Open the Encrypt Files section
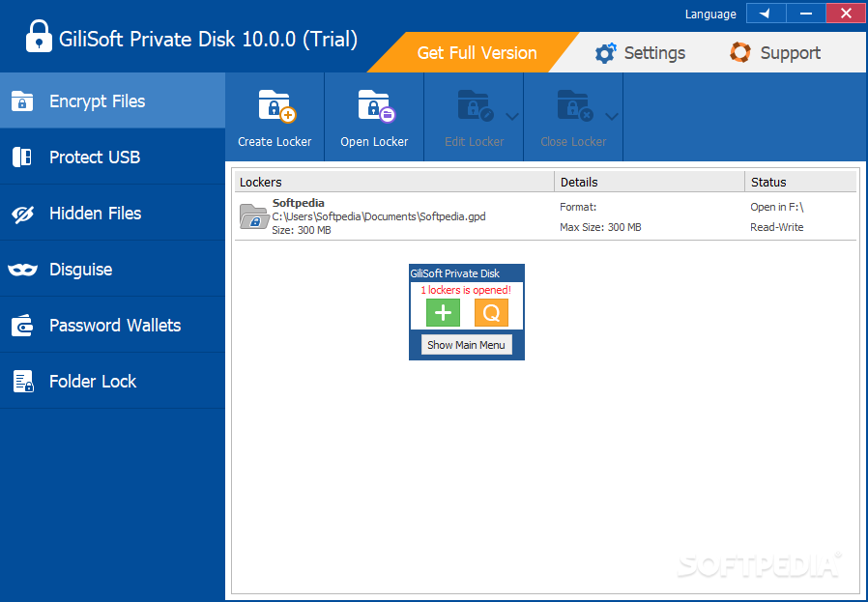The width and height of the screenshot is (868, 602). pyautogui.click(x=112, y=100)
